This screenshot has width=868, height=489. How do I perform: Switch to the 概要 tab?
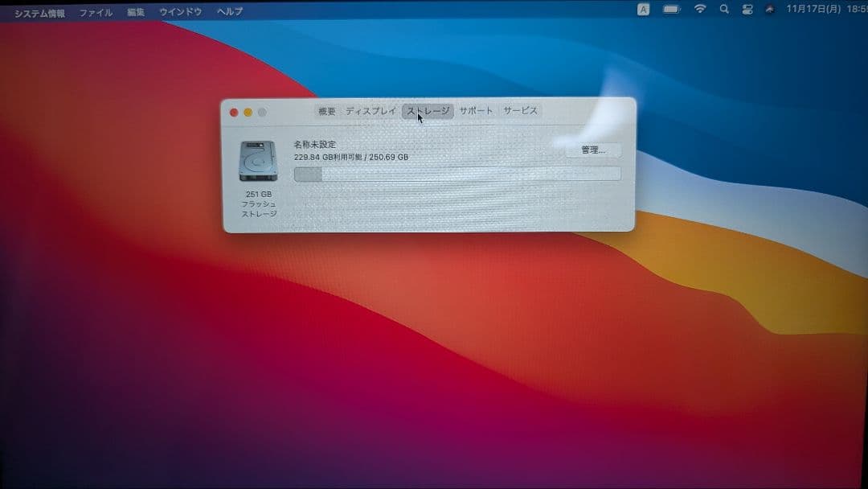(325, 111)
